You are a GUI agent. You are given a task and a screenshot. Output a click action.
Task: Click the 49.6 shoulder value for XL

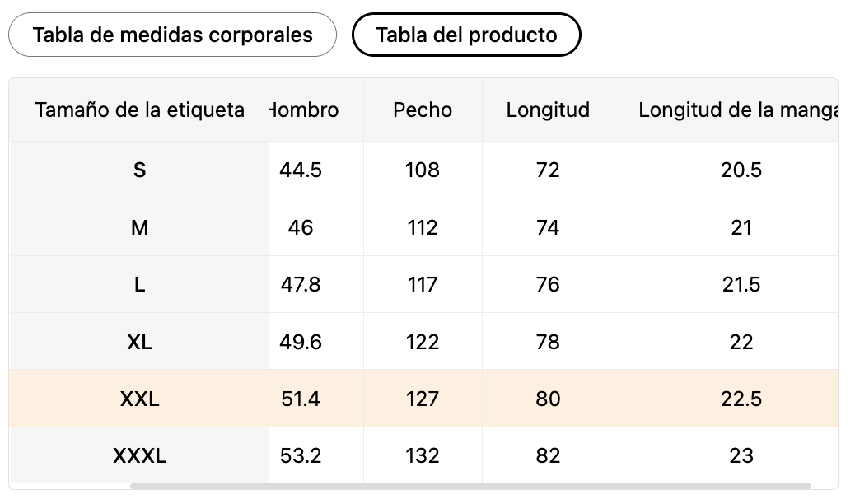301,342
